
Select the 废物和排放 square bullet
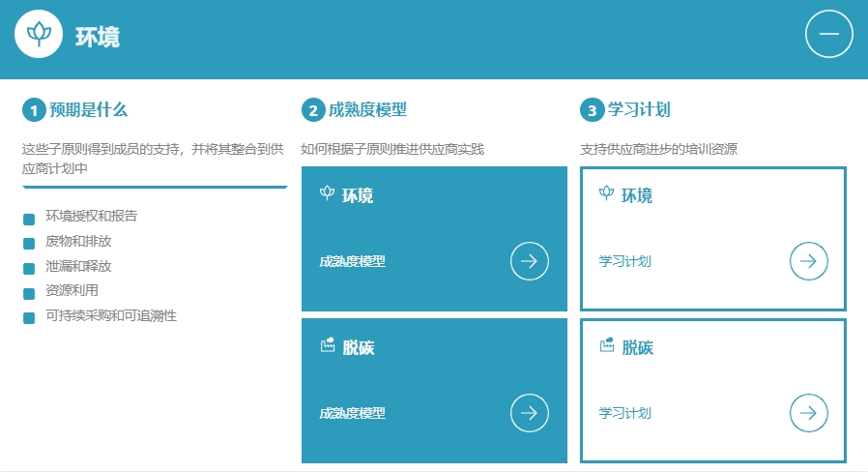click(x=29, y=243)
